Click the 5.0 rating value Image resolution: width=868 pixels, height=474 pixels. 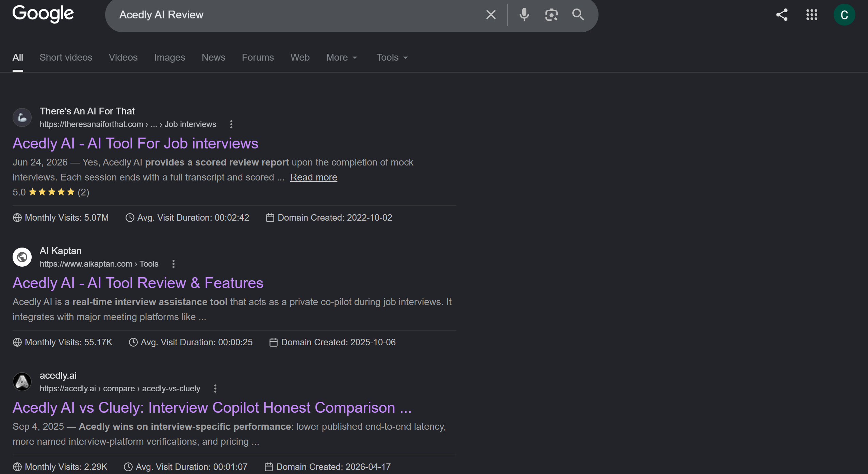click(19, 192)
